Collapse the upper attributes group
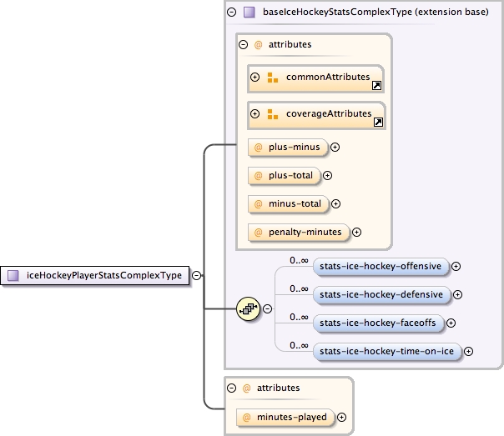504x436 pixels. (244, 45)
